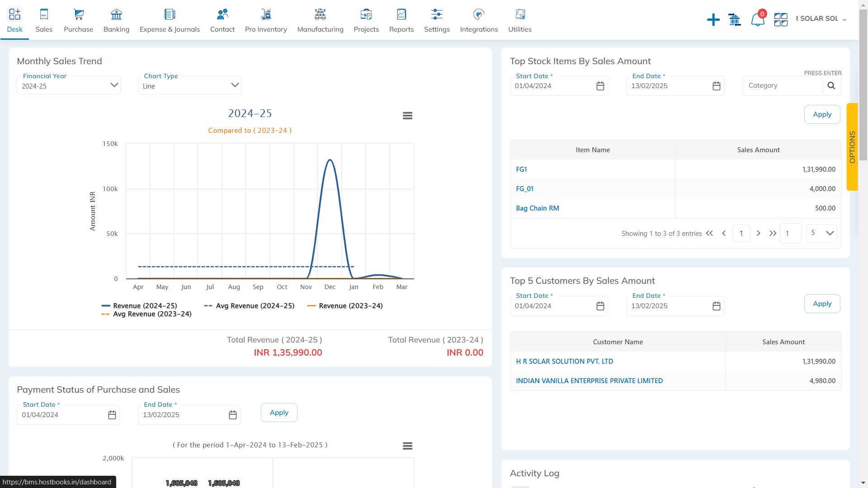Open the Pro Inventory menu
The height and width of the screenshot is (488, 868).
point(266,20)
